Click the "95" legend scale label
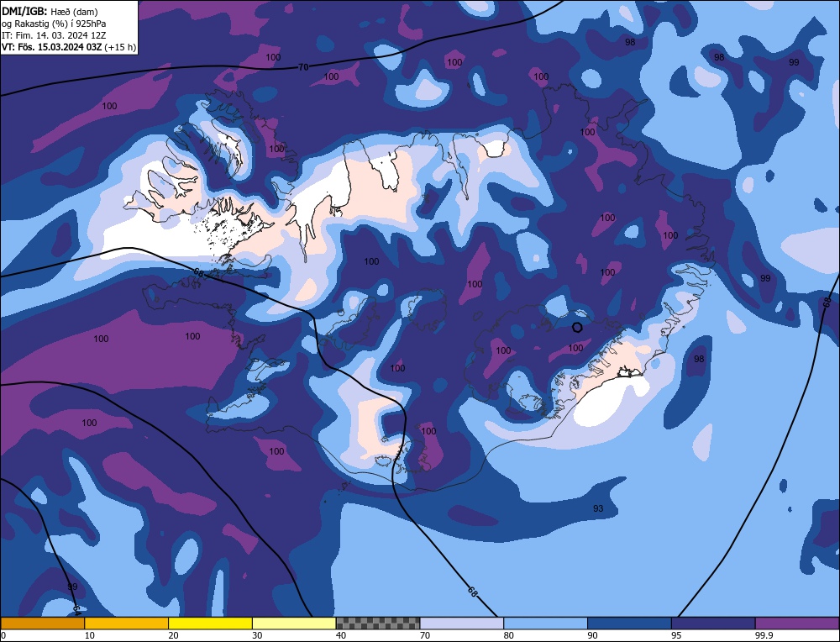 pyautogui.click(x=676, y=635)
